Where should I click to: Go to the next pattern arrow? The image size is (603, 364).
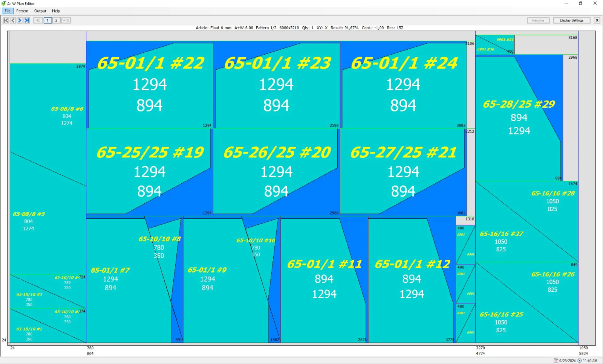20,20
